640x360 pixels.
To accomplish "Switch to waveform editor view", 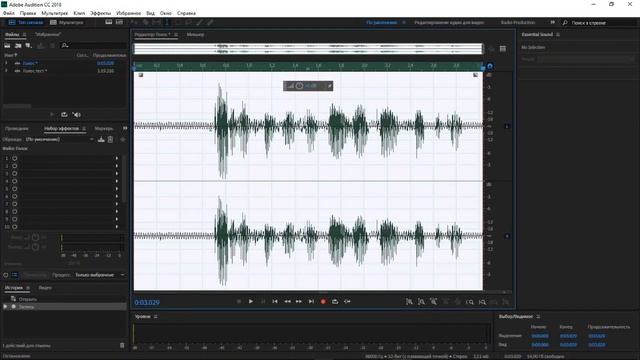I will (26, 22).
